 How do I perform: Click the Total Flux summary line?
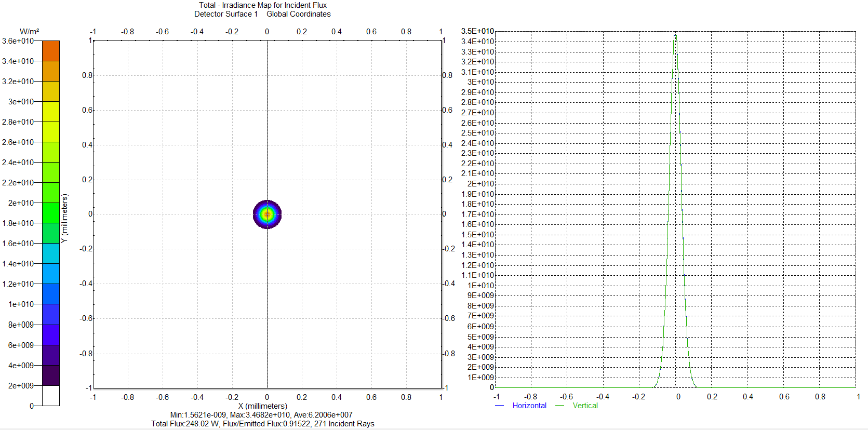tap(262, 424)
